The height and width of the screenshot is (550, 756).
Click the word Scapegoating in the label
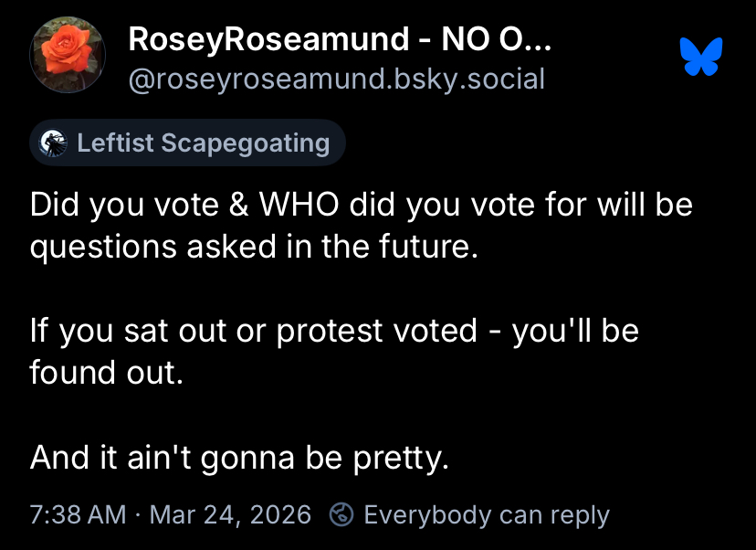coord(246,143)
